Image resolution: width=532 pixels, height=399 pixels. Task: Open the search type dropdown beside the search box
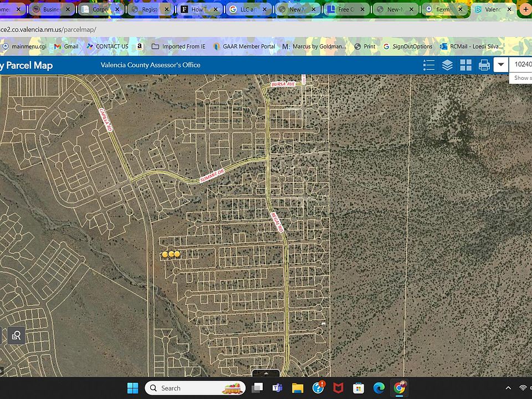click(x=501, y=65)
